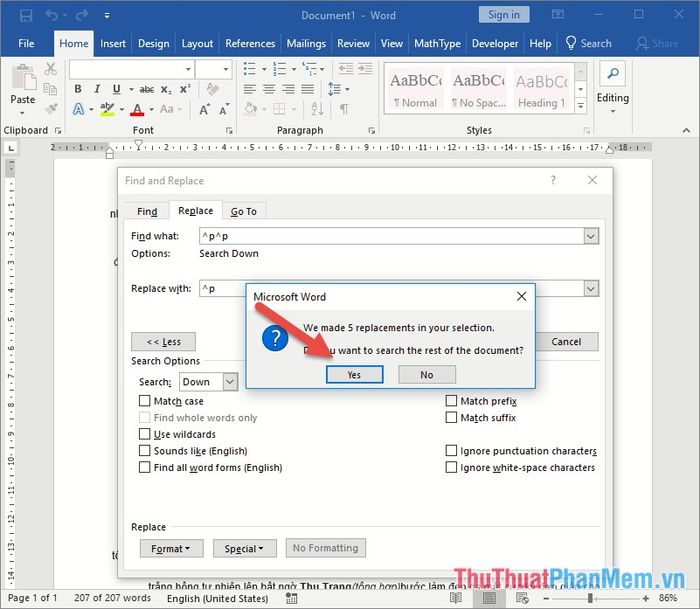The image size is (700, 609).
Task: Tick Ignore punctuation characters checkbox
Action: pyautogui.click(x=451, y=450)
